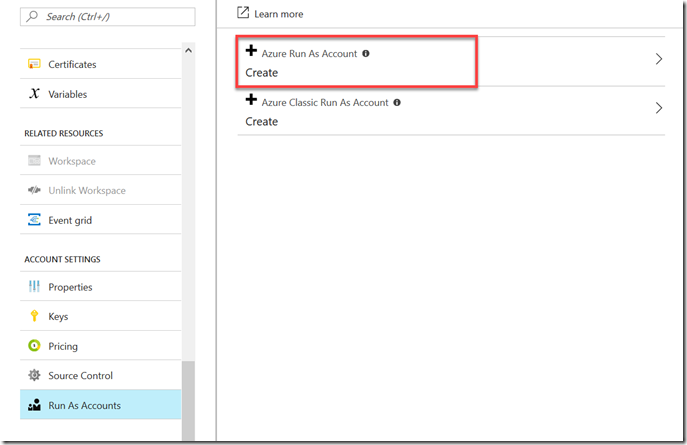The image size is (687, 445).
Task: Click the Event grid icon
Action: point(34,219)
